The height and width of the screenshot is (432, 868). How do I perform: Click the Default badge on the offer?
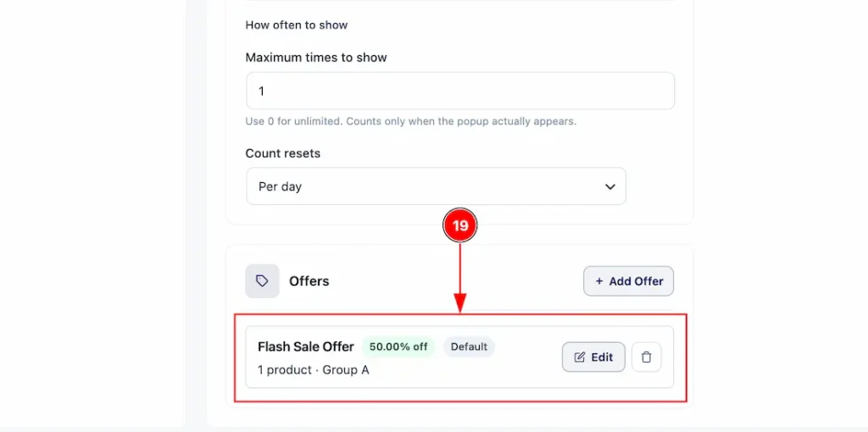[469, 346]
